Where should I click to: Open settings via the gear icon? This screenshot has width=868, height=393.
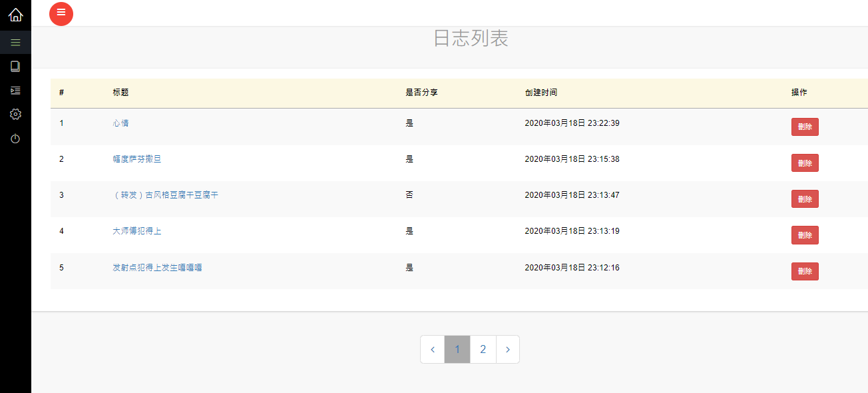point(15,115)
